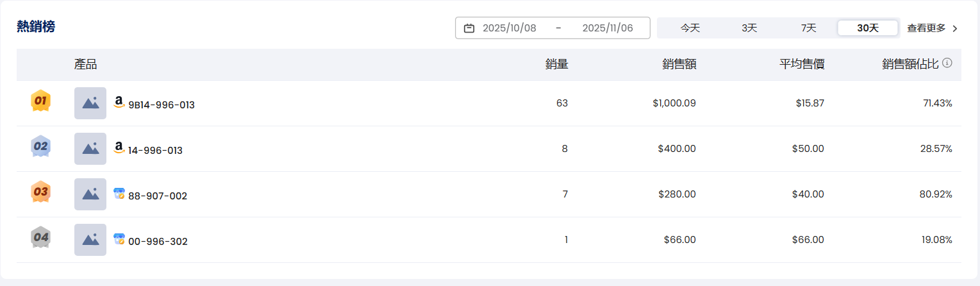Choose the 7天 time range
This screenshot has height=286, width=980.
click(x=808, y=28)
